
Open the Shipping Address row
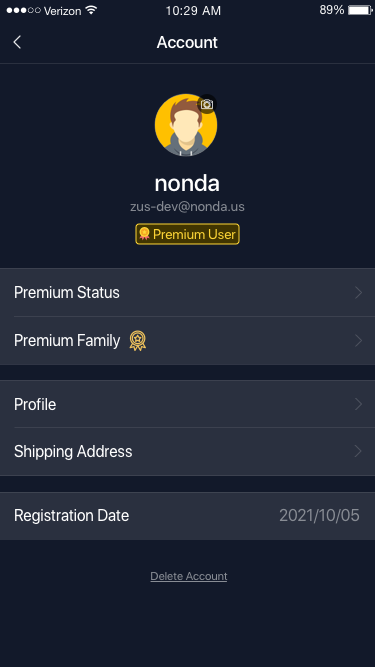point(188,451)
